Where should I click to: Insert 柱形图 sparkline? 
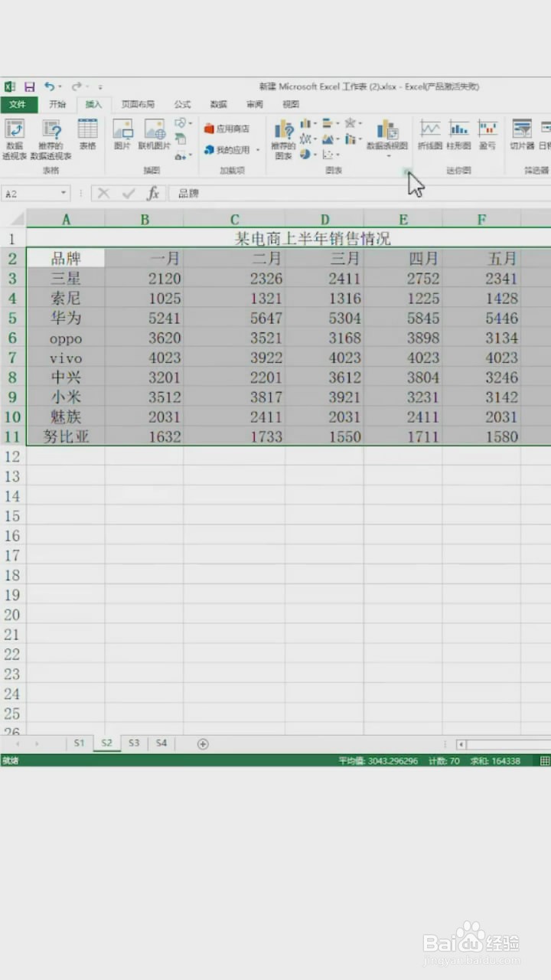tap(459, 134)
